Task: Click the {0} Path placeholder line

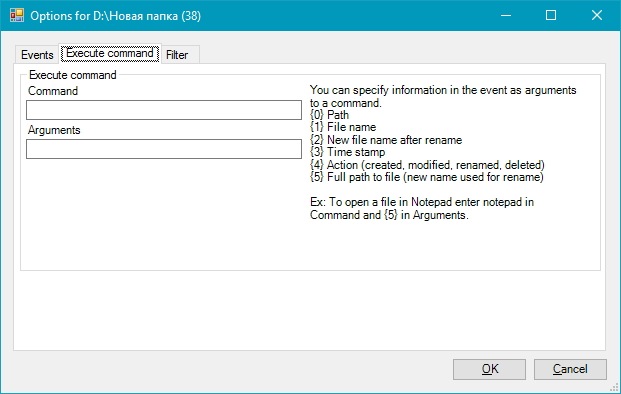Action: click(330, 115)
